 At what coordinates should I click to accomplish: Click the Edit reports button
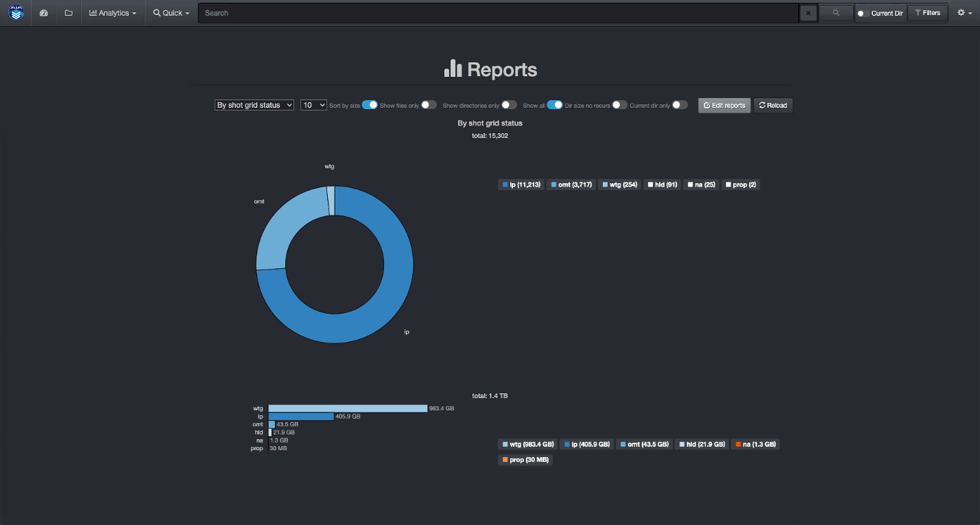(724, 105)
